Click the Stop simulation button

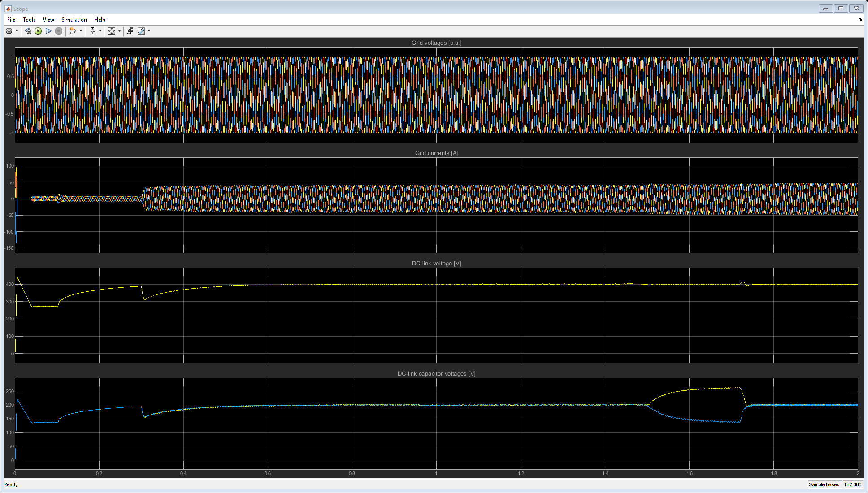coord(59,31)
